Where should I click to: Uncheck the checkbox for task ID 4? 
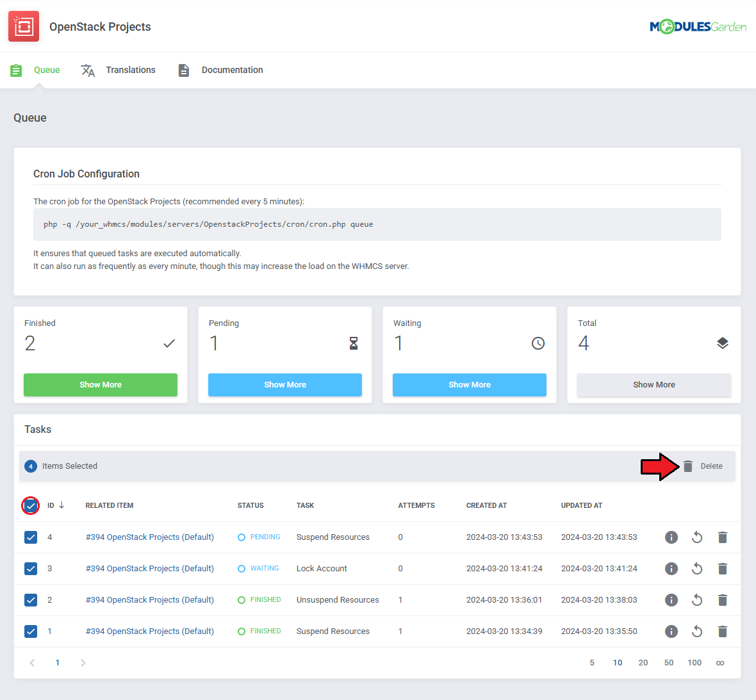31,537
